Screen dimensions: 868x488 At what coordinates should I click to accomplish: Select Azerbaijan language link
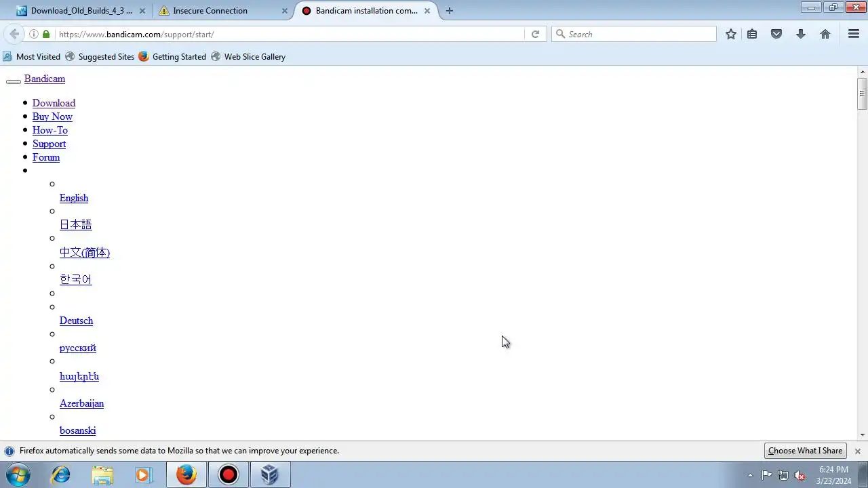pyautogui.click(x=81, y=403)
